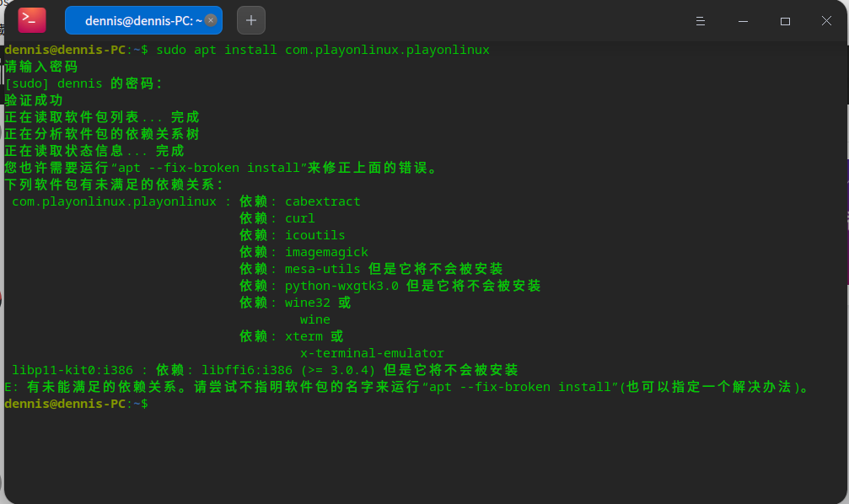Screen dimensions: 849x504
Task: Maximize the terminal window
Action: 785,21
